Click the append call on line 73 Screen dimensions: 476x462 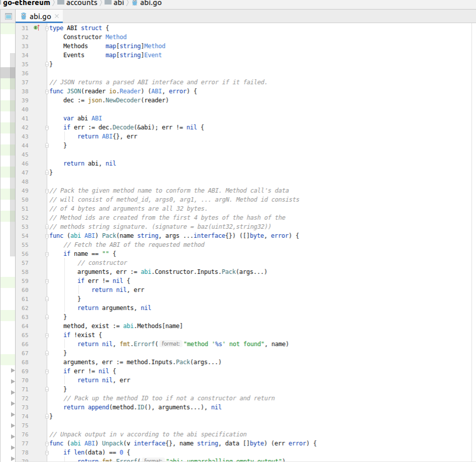[x=98, y=407]
